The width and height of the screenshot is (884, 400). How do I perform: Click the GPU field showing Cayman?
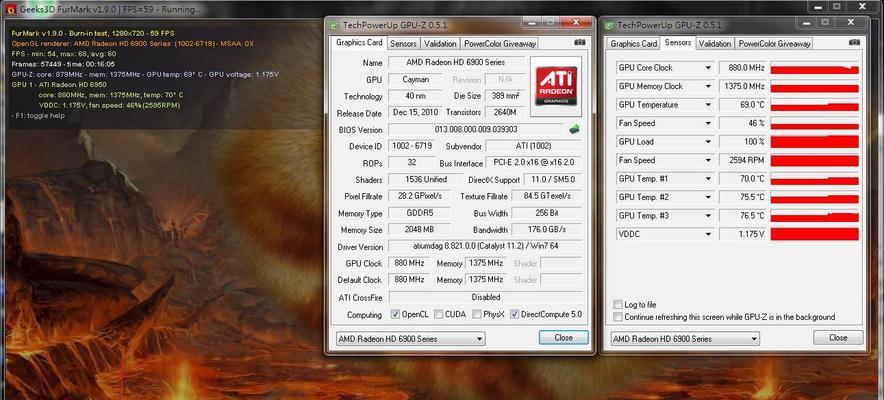(417, 79)
